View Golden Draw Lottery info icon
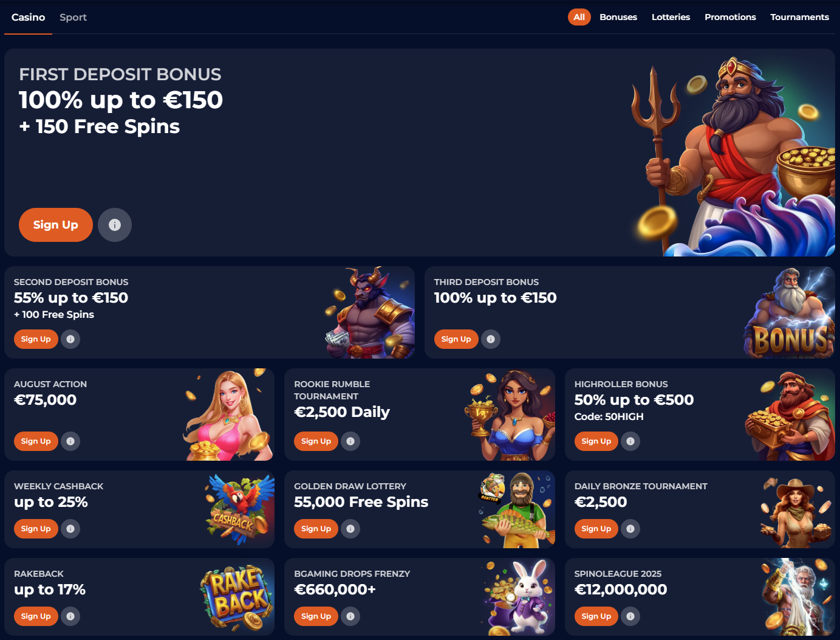 350,529
